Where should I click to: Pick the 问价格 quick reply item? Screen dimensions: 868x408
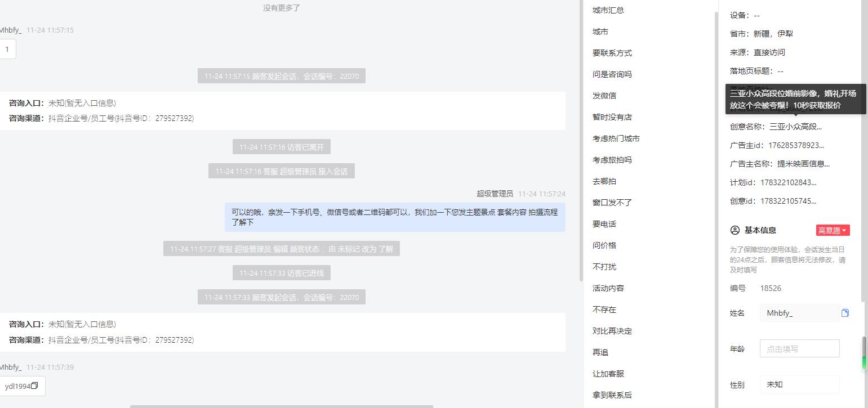click(604, 245)
